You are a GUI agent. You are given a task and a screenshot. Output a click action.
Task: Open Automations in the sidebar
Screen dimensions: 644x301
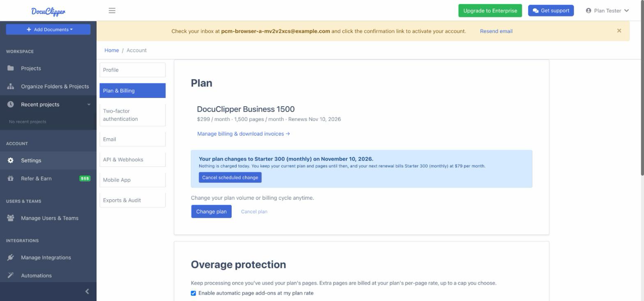tap(48, 275)
